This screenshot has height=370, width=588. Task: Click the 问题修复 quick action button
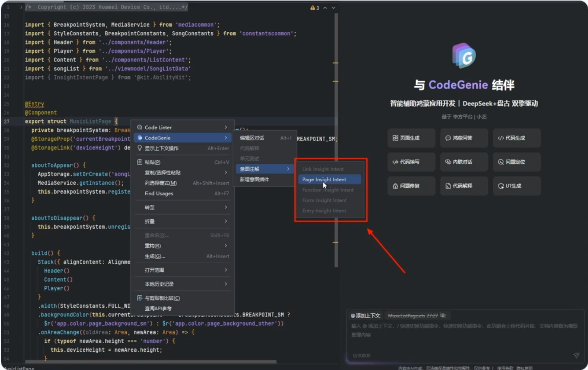(411, 186)
